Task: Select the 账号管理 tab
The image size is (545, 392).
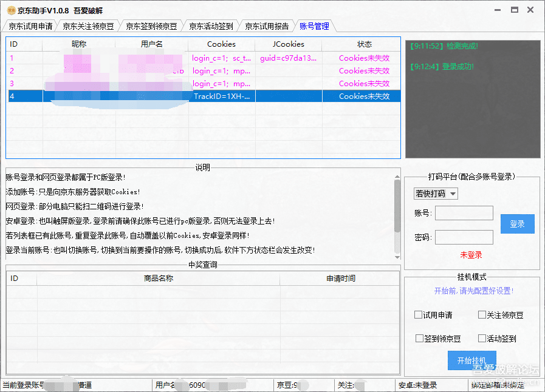Action: coord(314,26)
